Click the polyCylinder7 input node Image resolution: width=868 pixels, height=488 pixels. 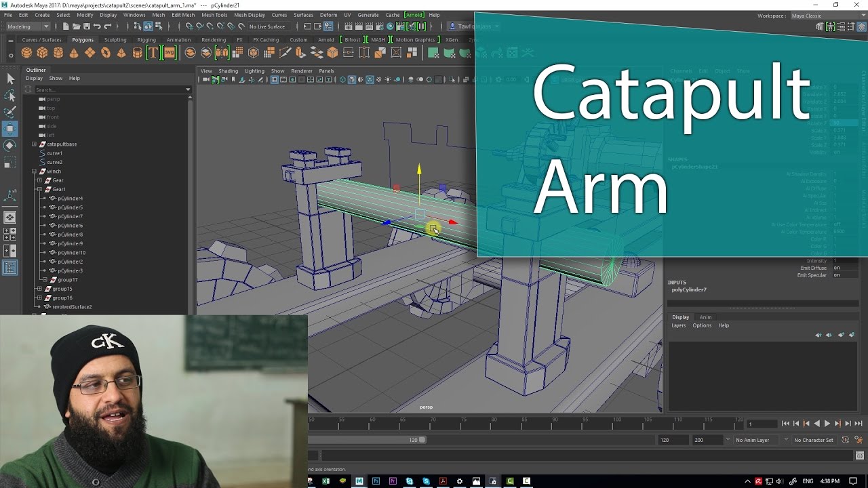pos(689,289)
